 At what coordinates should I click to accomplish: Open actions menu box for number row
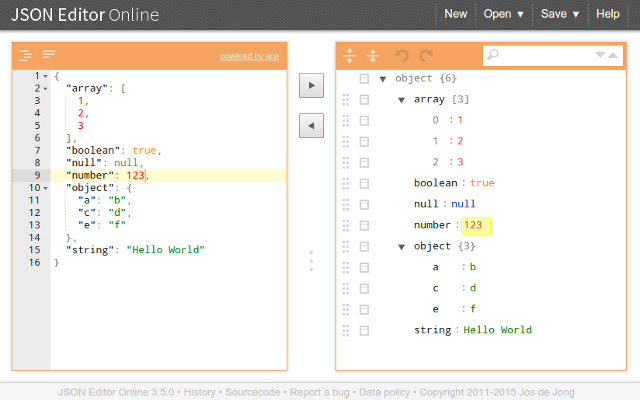tap(364, 226)
